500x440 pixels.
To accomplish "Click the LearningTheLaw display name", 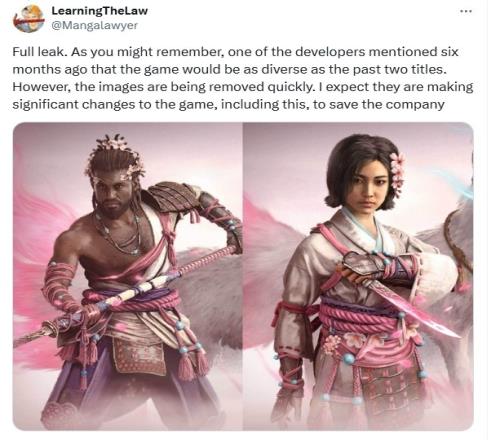I will (99, 11).
